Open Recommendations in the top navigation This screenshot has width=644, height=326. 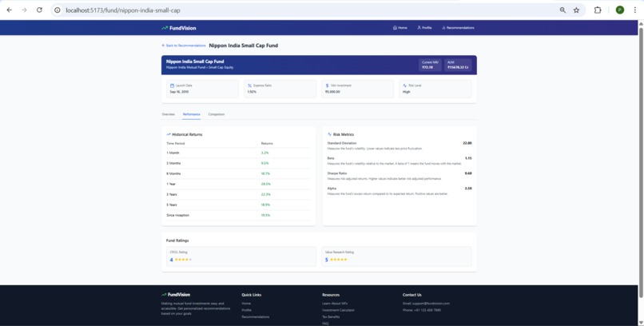[x=458, y=28]
